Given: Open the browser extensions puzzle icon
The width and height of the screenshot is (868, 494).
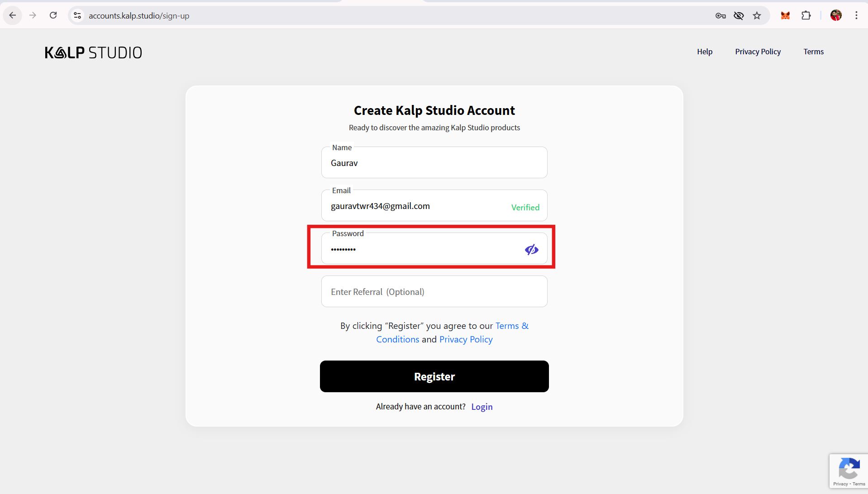Looking at the screenshot, I should coord(806,16).
